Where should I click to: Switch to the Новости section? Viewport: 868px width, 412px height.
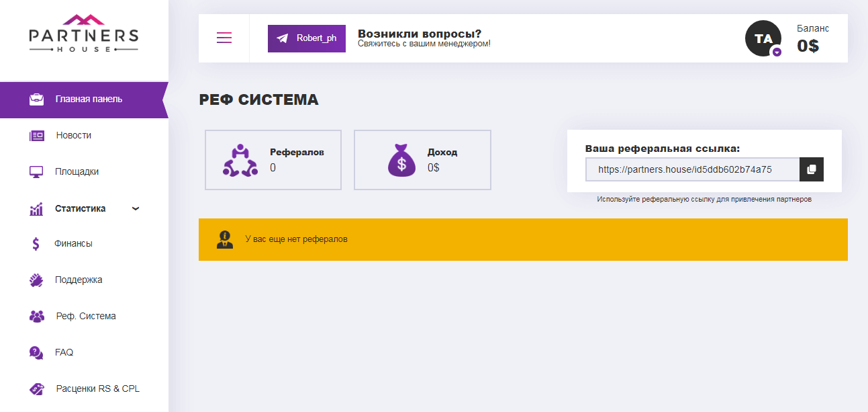[x=74, y=135]
